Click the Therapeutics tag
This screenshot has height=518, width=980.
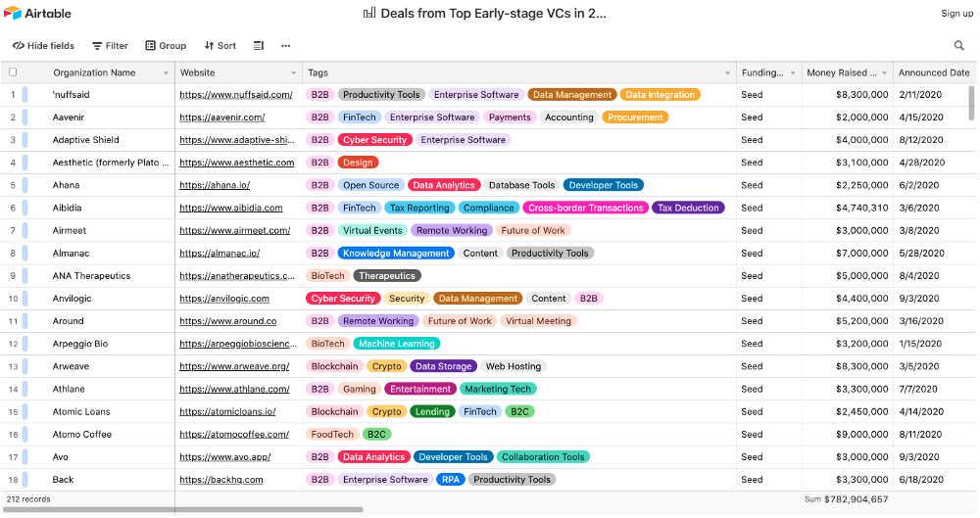click(x=387, y=275)
